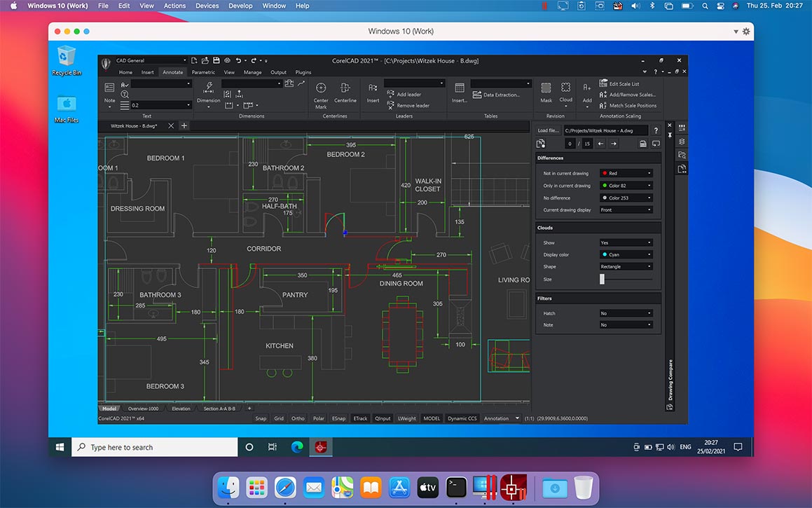Image resolution: width=812 pixels, height=508 pixels.
Task: Open the Hatch filter dropdown
Action: (x=626, y=313)
